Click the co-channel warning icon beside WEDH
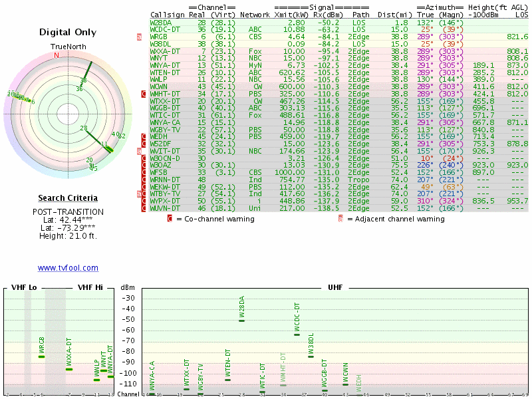532x399 pixels. pos(144,137)
